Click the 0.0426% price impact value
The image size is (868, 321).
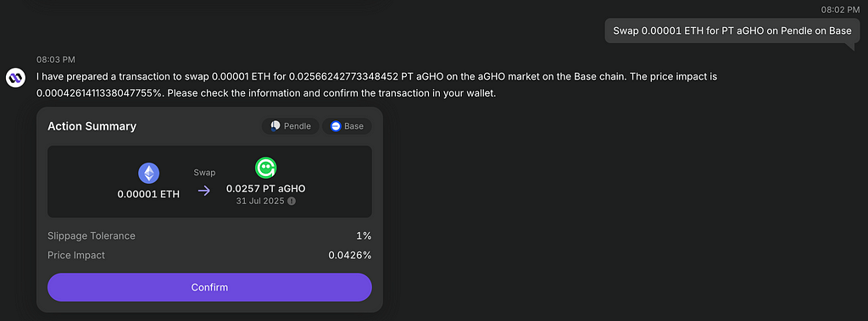350,255
